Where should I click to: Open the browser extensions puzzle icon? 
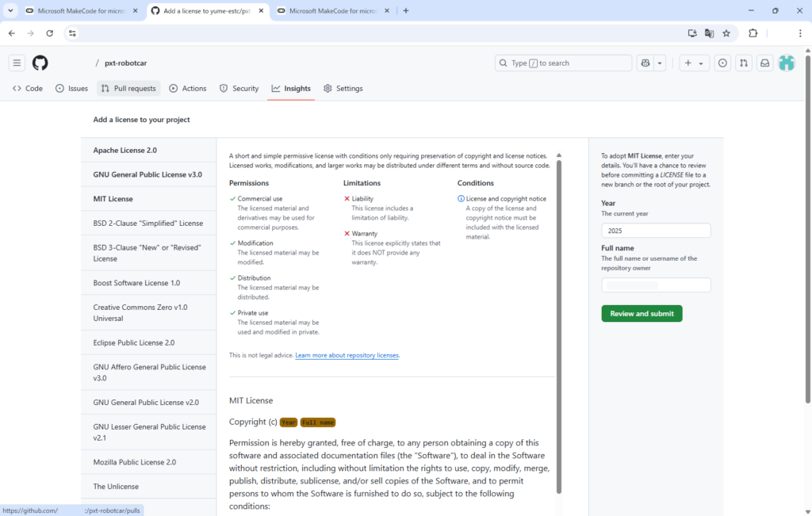753,33
